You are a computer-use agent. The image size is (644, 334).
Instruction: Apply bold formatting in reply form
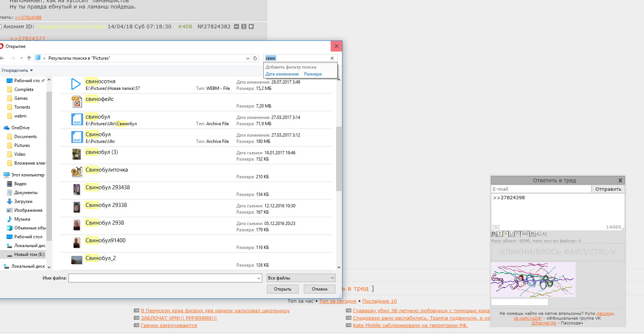(494, 234)
